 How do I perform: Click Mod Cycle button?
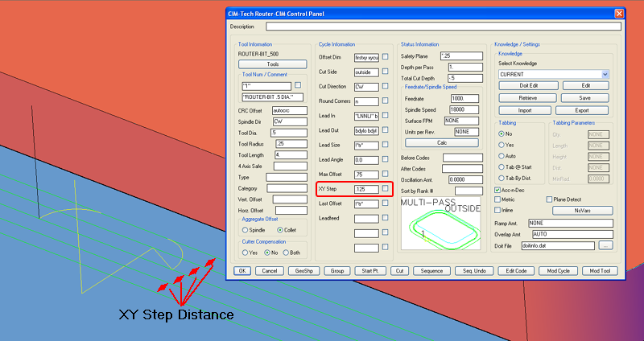(558, 271)
